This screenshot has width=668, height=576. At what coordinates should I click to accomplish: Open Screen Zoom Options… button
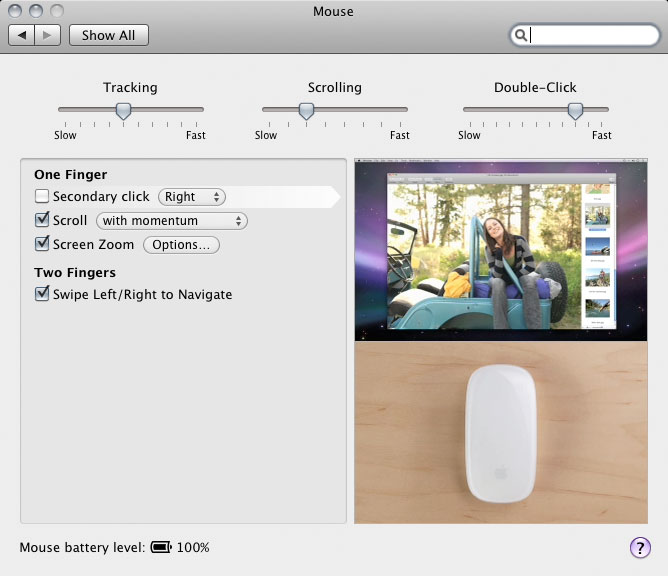point(181,245)
